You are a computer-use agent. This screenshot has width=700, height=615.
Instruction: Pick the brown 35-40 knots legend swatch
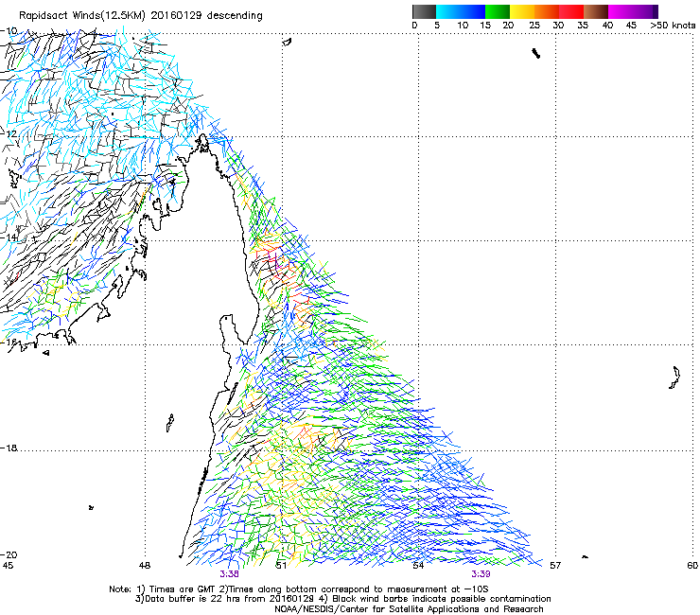tap(596, 11)
